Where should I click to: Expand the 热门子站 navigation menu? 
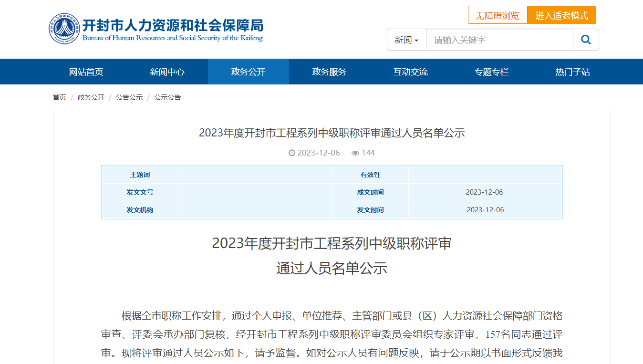tap(572, 72)
